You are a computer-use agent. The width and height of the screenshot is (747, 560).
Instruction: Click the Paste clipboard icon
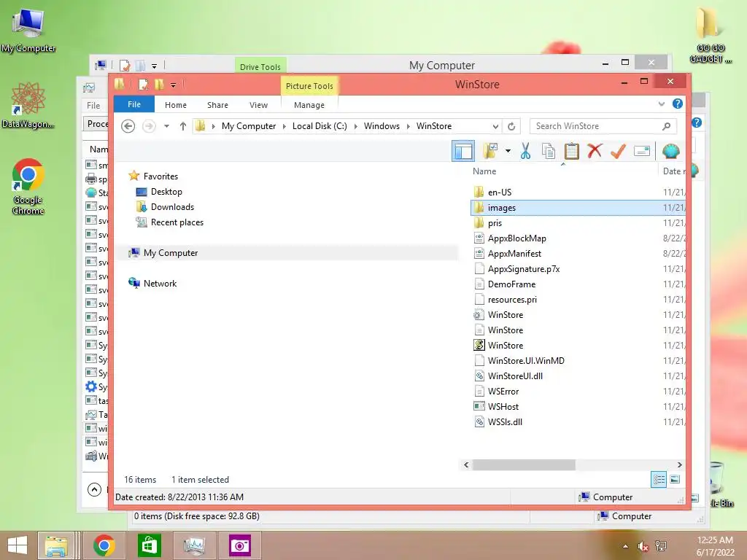click(571, 151)
